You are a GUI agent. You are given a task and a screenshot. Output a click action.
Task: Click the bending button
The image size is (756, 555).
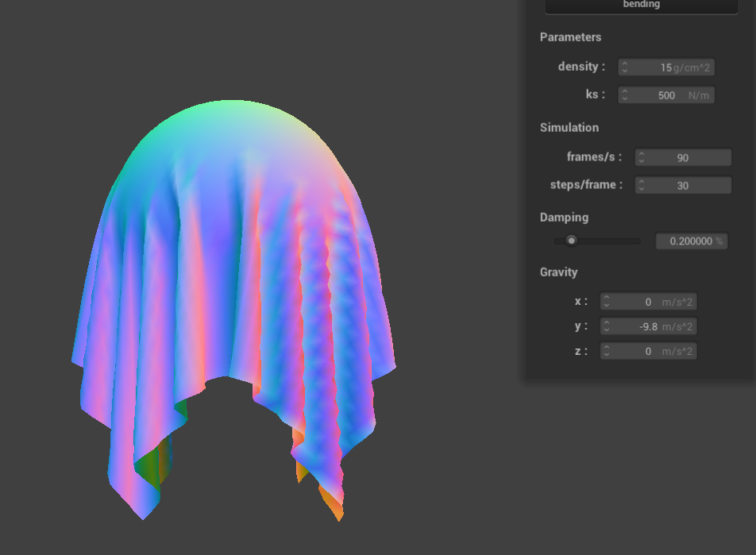[640, 5]
